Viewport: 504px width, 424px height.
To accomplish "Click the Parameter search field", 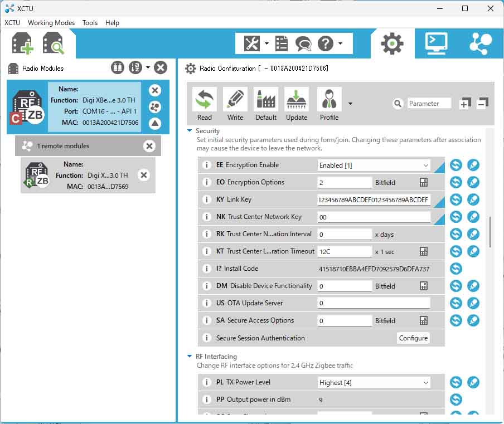I will [429, 104].
